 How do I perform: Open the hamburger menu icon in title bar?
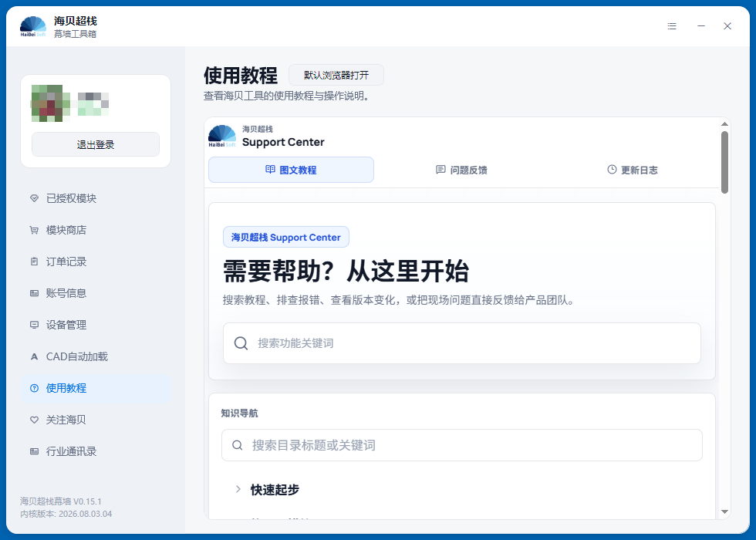coord(672,26)
